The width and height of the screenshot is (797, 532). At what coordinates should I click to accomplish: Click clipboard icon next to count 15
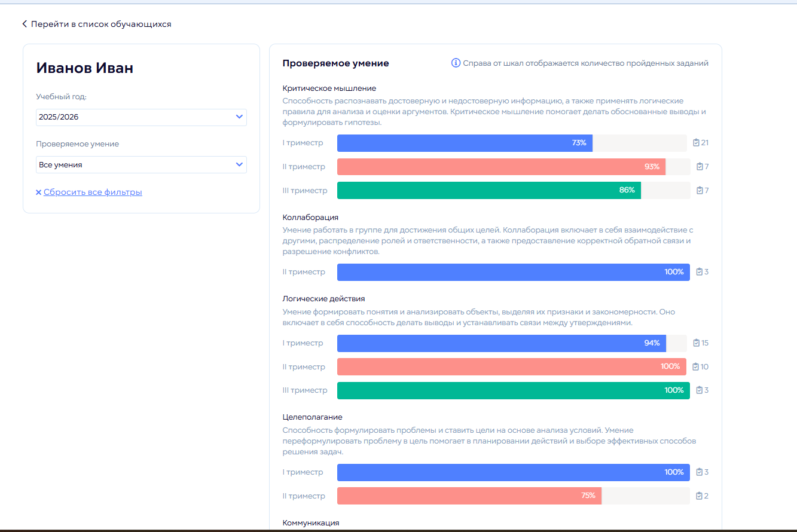pyautogui.click(x=696, y=343)
